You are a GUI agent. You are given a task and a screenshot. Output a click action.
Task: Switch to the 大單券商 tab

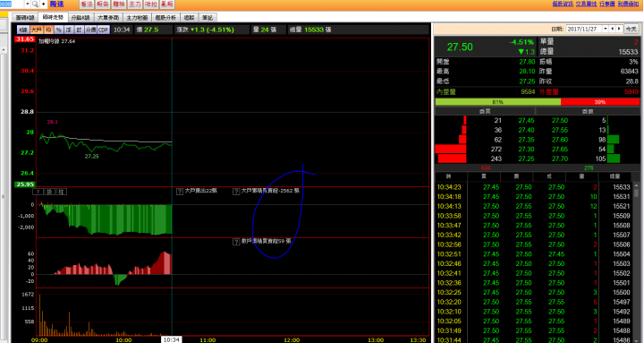point(108,18)
